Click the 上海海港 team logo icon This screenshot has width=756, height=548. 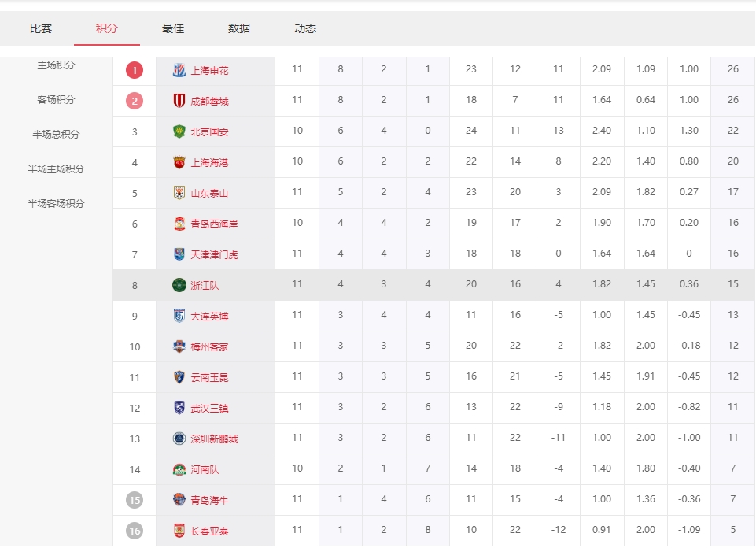[179, 162]
